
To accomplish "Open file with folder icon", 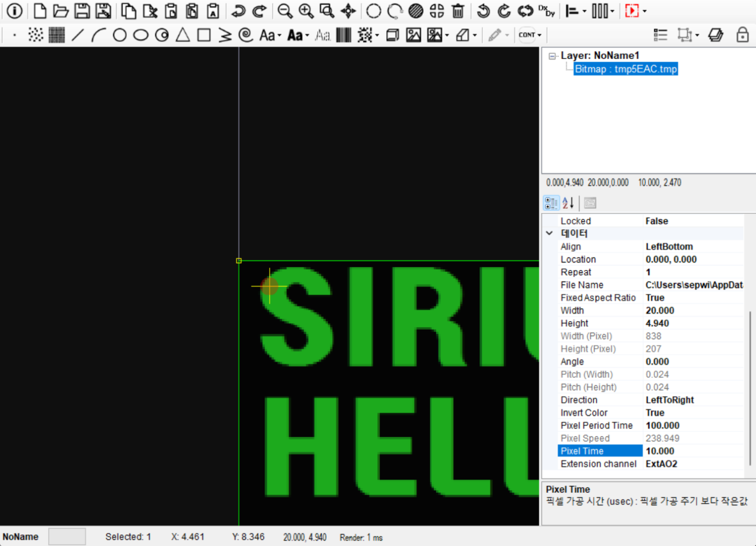I will (x=61, y=11).
